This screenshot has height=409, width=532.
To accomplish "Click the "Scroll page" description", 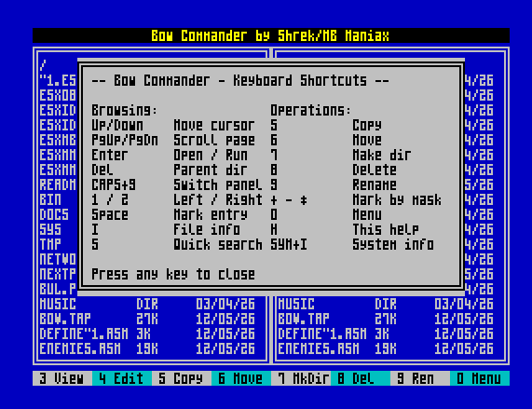I will point(214,140).
